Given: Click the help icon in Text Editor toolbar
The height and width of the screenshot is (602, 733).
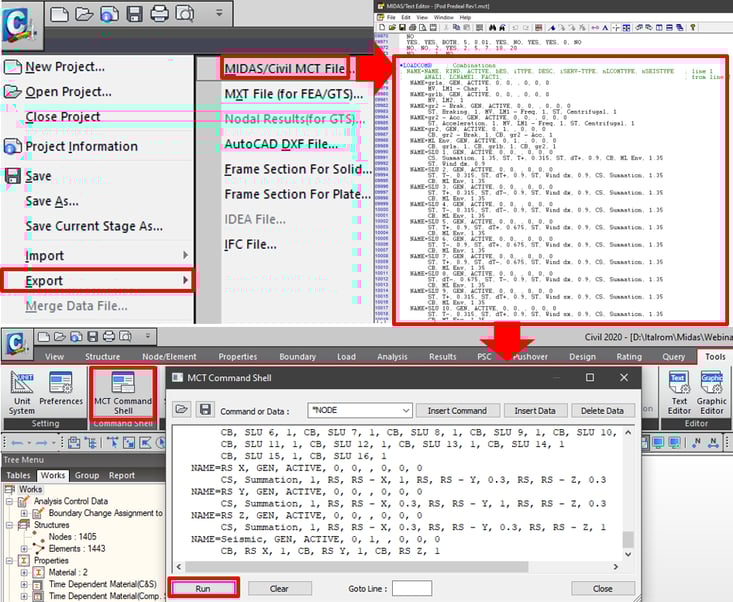Looking at the screenshot, I should pyautogui.click(x=693, y=28).
